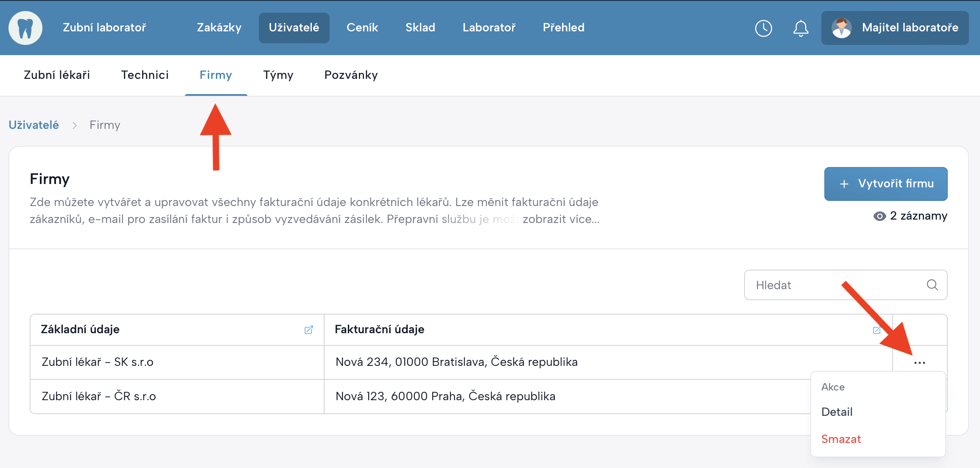
Task: Open the Pozvánky tab
Action: (x=351, y=75)
